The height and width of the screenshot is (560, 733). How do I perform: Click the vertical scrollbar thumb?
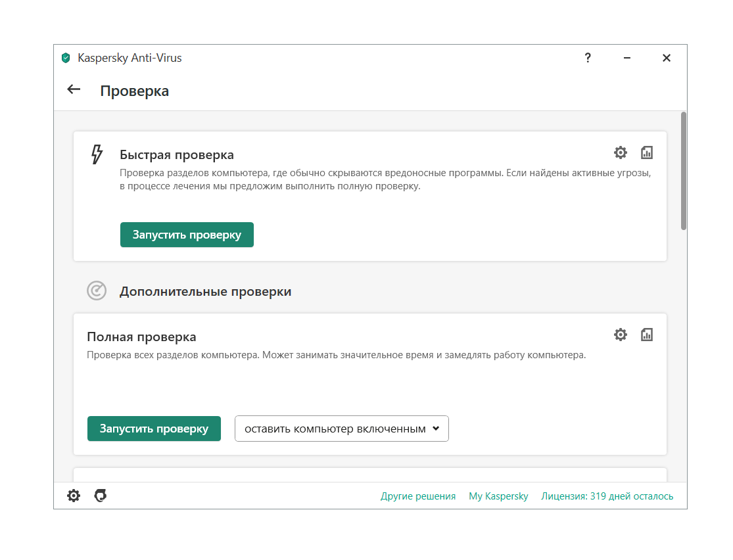[684, 171]
